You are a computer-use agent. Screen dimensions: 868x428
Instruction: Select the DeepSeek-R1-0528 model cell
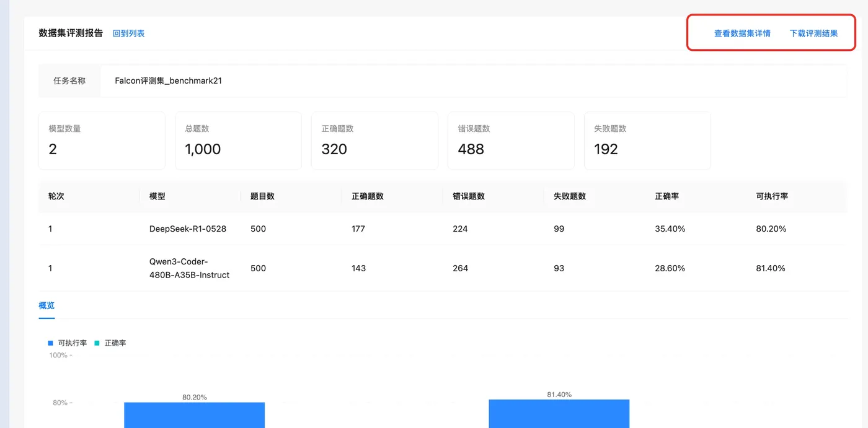point(188,229)
